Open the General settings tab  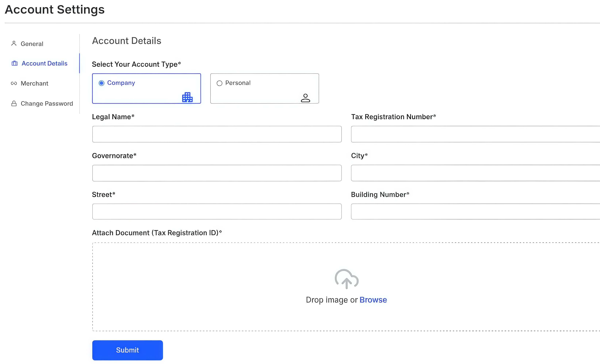tap(32, 44)
